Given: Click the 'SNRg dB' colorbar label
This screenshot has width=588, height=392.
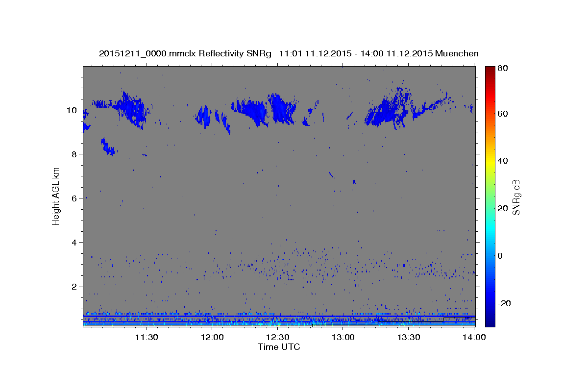Looking at the screenshot, I should pos(516,197).
